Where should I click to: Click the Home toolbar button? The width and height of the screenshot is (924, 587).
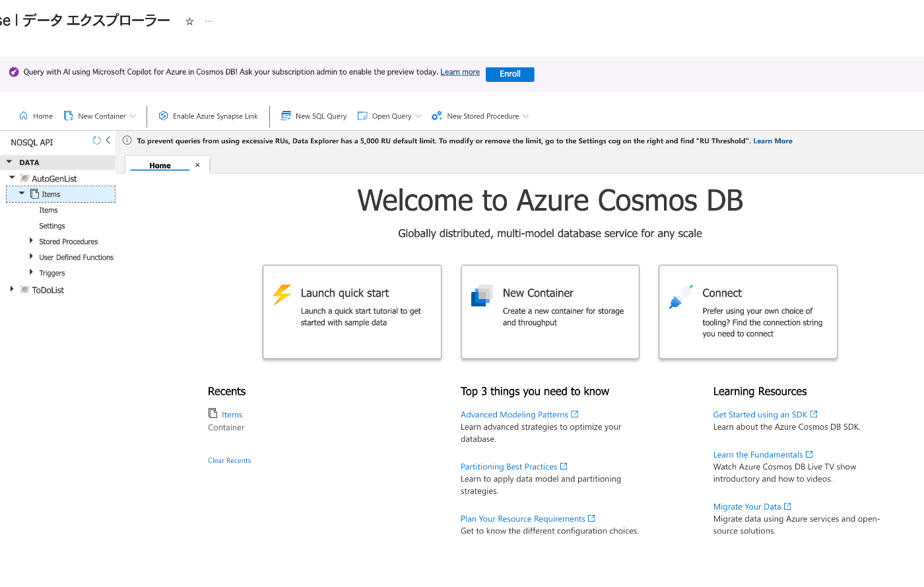(x=36, y=116)
